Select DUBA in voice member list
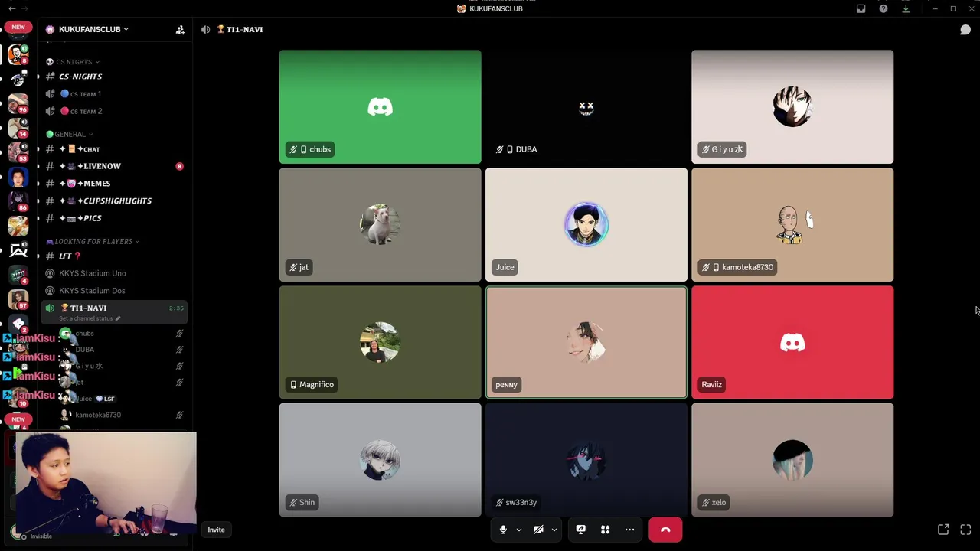The height and width of the screenshot is (551, 980). (x=121, y=350)
